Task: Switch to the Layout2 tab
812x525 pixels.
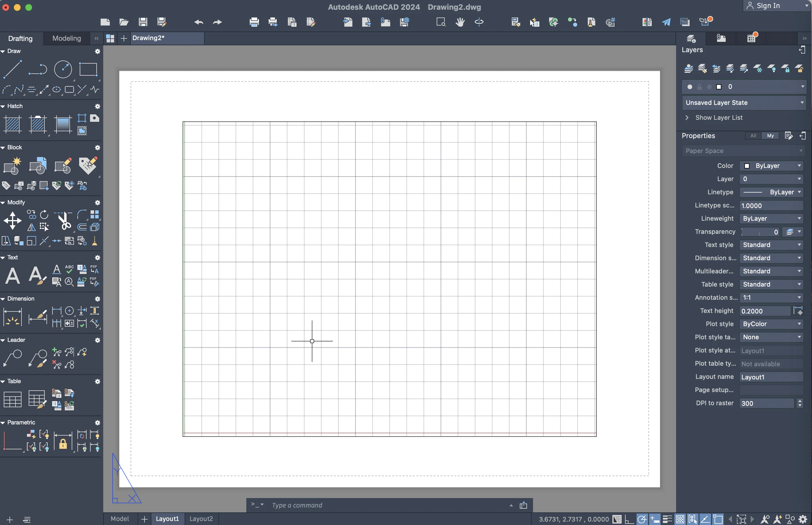Action: click(x=201, y=518)
